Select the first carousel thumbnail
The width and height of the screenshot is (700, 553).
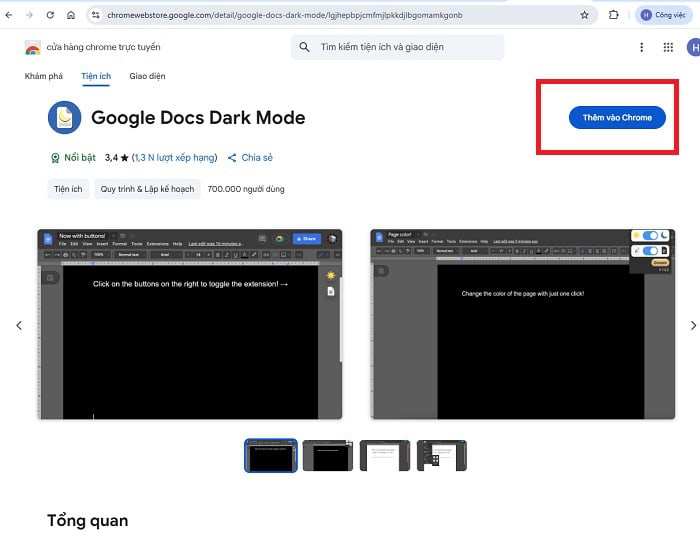271,456
